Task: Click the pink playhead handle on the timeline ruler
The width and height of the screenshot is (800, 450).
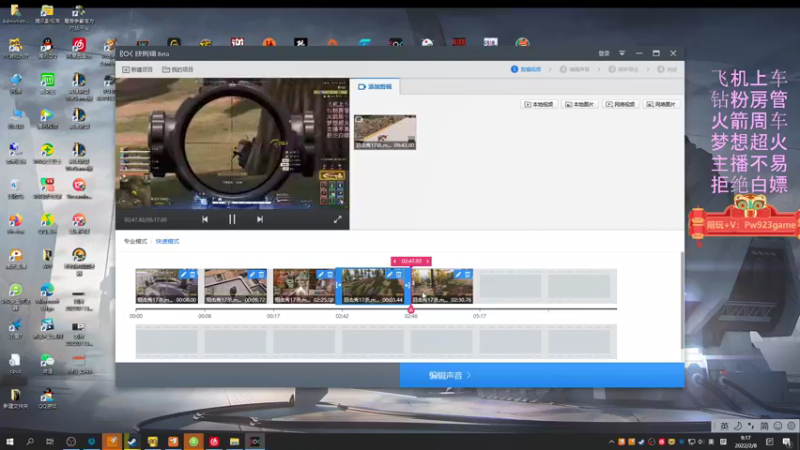Action: click(411, 309)
